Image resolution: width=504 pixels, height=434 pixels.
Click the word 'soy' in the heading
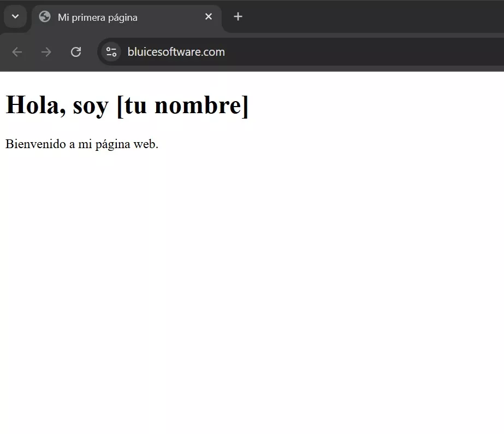pyautogui.click(x=90, y=105)
